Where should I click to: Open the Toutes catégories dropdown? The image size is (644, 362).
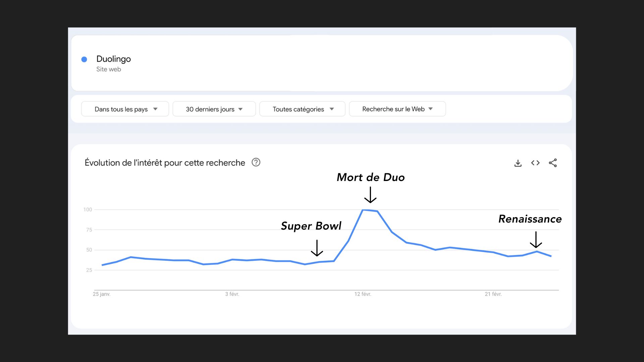[302, 109]
